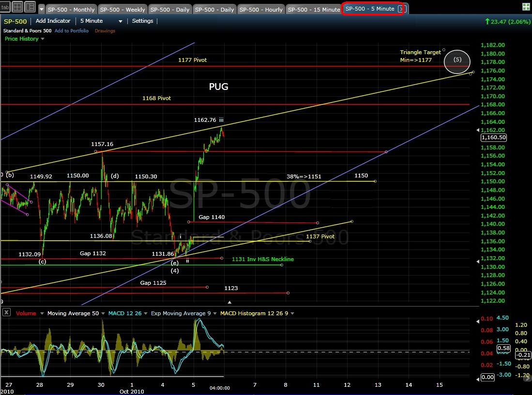Select the split-pane layout icon
The image size is (532, 395).
point(30,7)
